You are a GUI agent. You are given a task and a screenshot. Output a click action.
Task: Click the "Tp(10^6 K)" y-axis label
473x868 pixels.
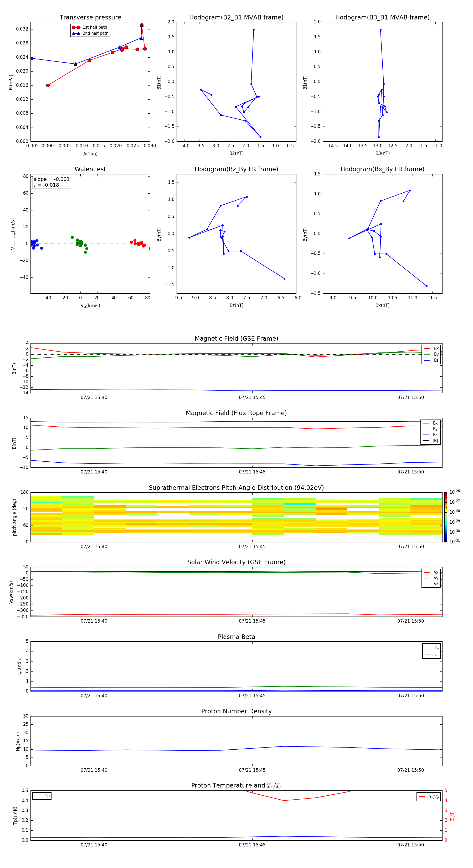tap(16, 816)
